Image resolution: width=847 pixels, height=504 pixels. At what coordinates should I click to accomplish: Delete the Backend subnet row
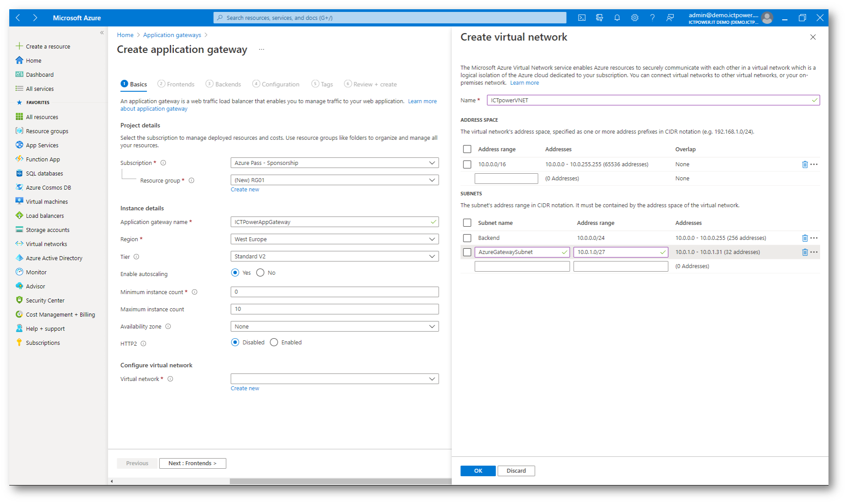point(805,238)
